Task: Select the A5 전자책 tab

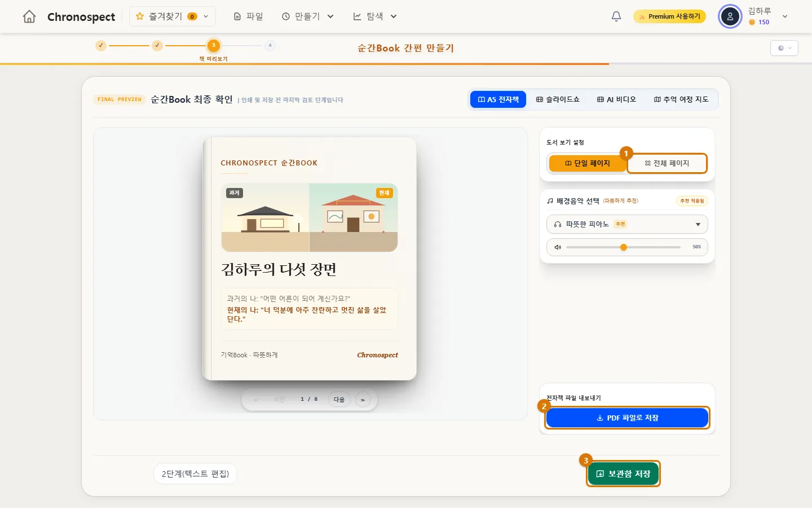Action: [x=498, y=99]
